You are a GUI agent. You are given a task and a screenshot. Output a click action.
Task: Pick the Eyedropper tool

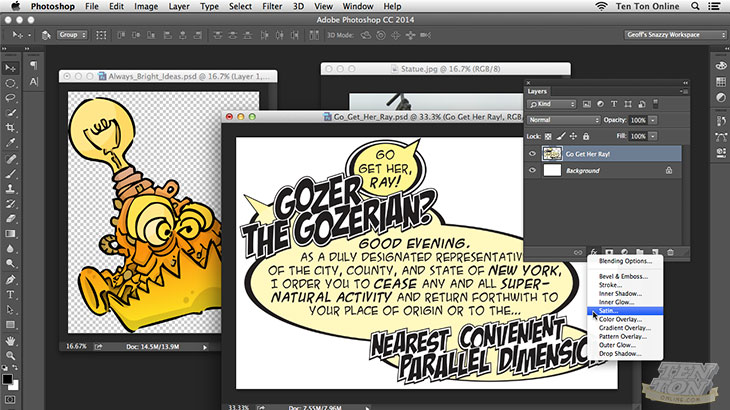pyautogui.click(x=12, y=143)
